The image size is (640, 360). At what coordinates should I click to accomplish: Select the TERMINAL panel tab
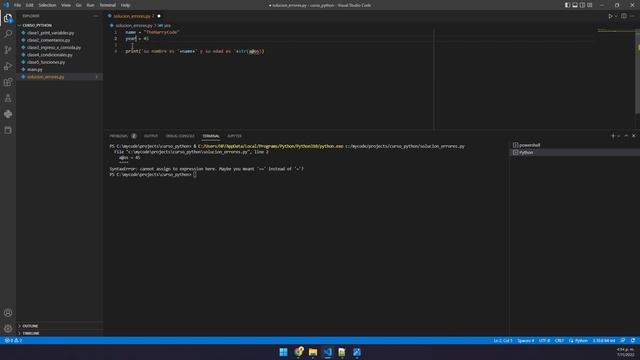(211, 136)
